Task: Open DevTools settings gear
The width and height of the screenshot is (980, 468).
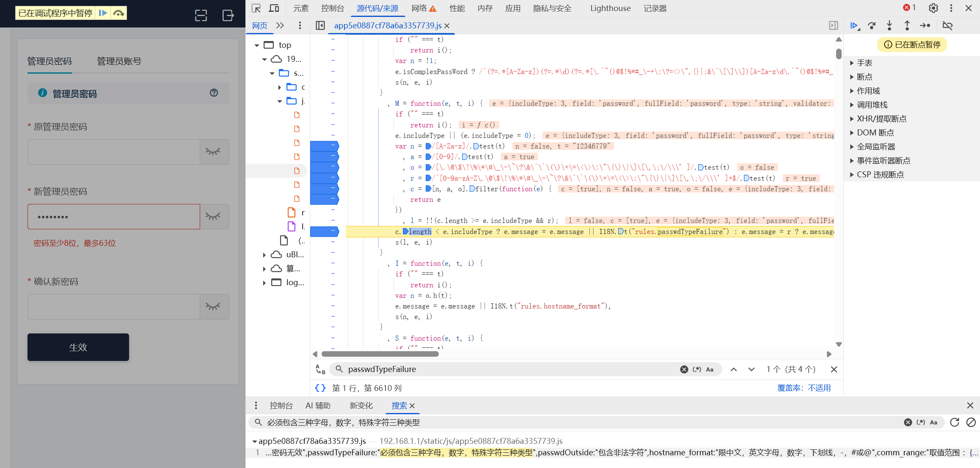Action: pyautogui.click(x=933, y=8)
